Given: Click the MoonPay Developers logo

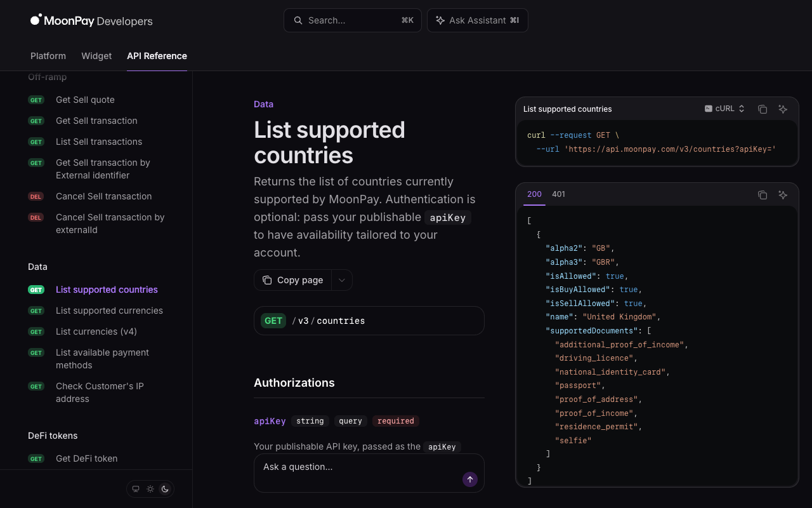Looking at the screenshot, I should pos(91,21).
